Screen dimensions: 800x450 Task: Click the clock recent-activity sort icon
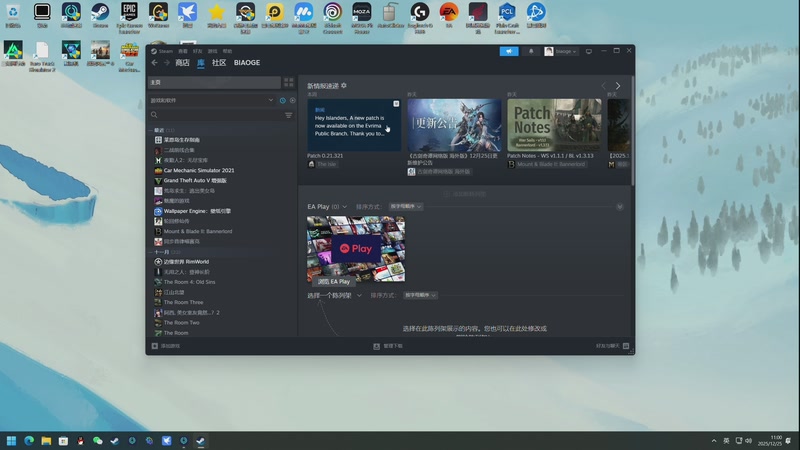pos(283,100)
